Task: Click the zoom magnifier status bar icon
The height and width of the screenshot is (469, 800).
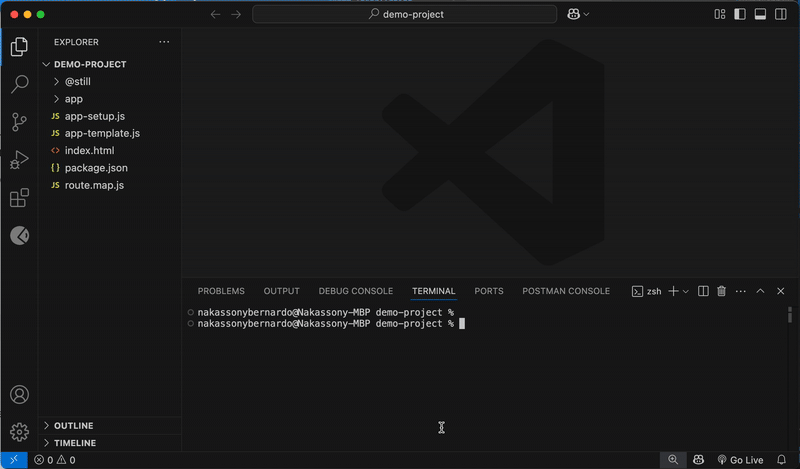Action: point(673,460)
